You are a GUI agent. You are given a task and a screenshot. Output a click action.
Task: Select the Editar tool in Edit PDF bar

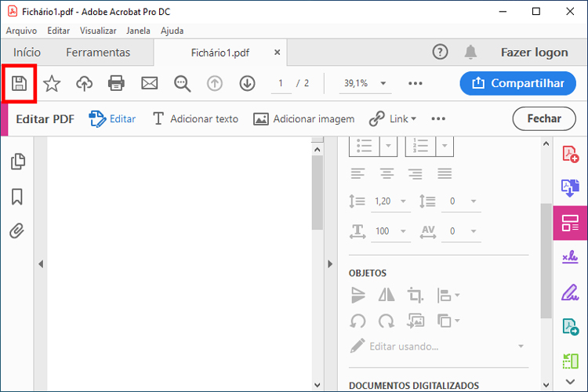pos(112,119)
